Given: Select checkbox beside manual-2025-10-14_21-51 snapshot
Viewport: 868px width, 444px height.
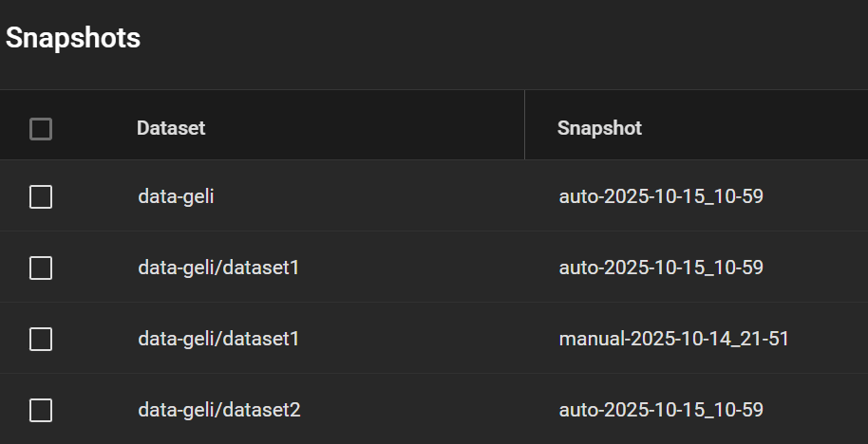Looking at the screenshot, I should click(x=41, y=339).
